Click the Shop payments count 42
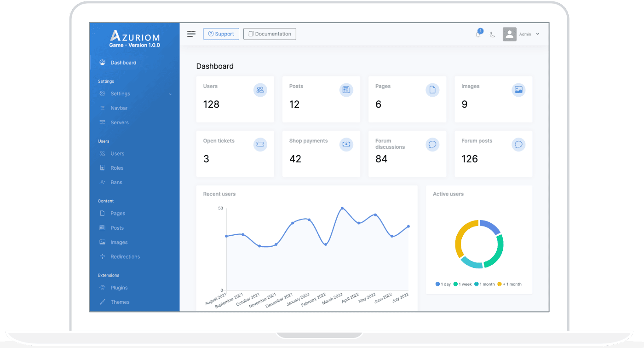 (x=295, y=159)
